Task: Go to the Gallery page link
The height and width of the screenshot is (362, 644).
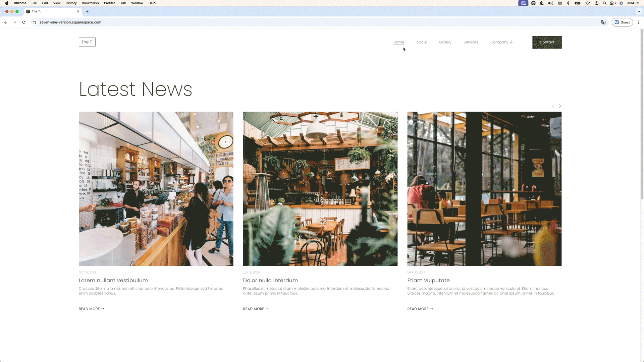Action: pos(445,42)
